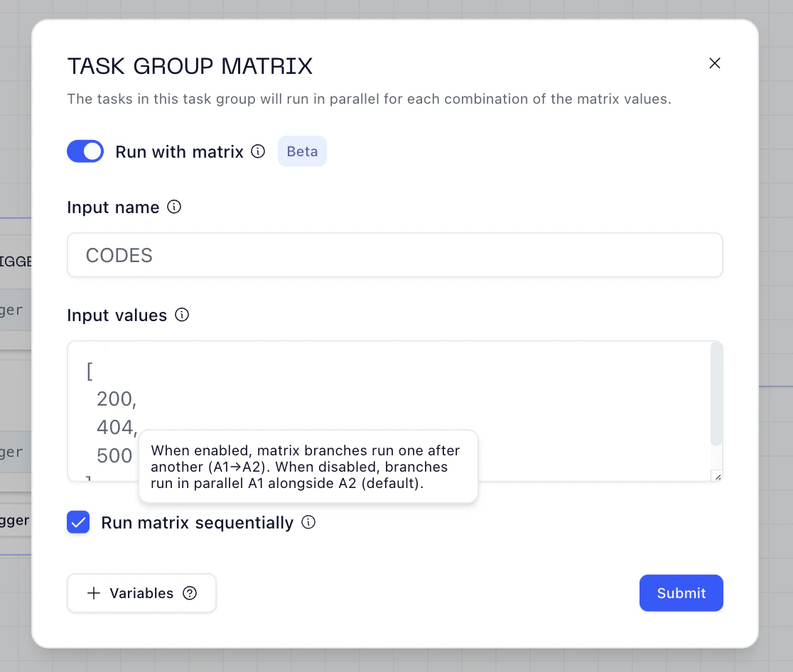Click the info icon after Run matrix sequentially

click(308, 522)
